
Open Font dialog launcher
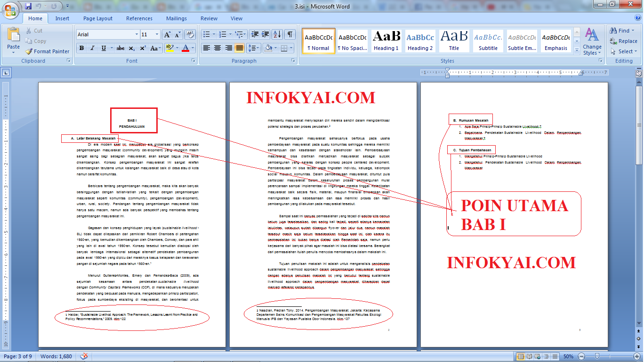click(x=193, y=61)
